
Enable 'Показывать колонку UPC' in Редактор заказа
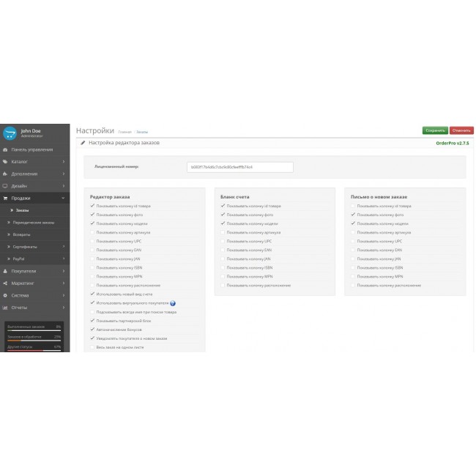92,241
